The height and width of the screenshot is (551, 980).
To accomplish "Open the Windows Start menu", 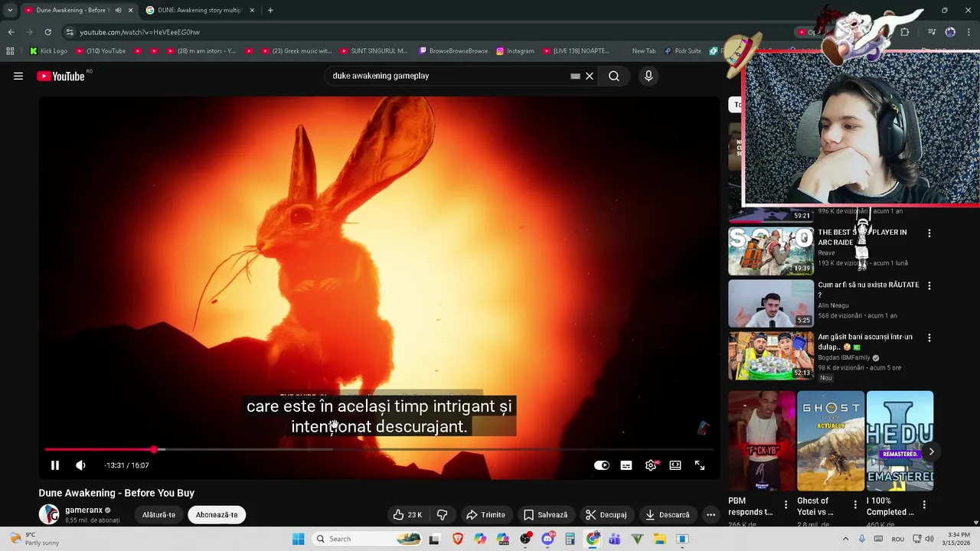I will pyautogui.click(x=298, y=539).
